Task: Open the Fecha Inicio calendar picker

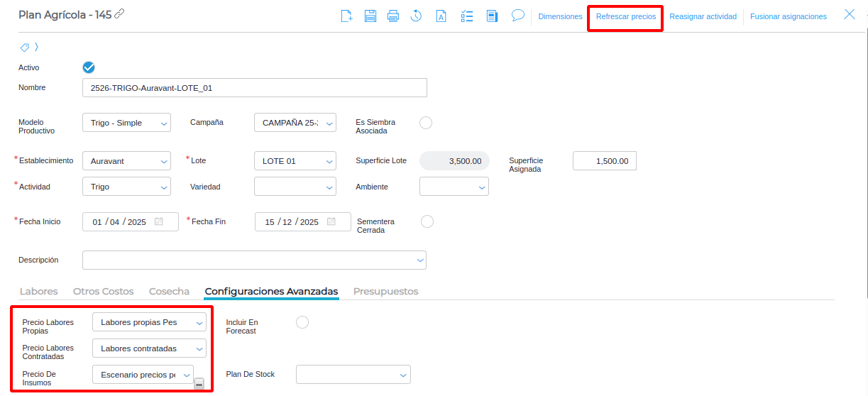Action: 159,221
